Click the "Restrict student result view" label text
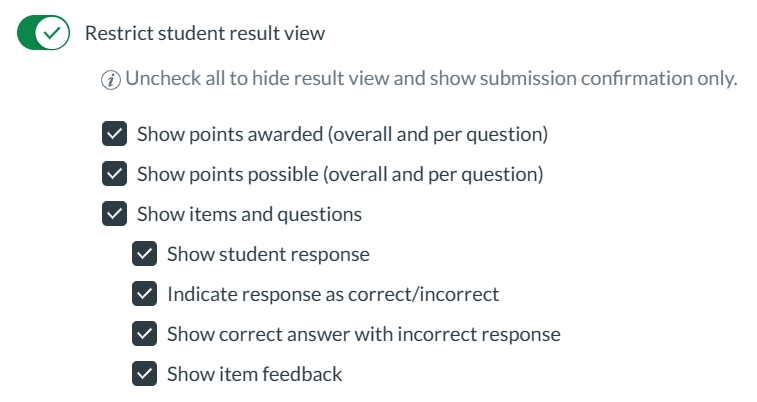 coord(204,33)
